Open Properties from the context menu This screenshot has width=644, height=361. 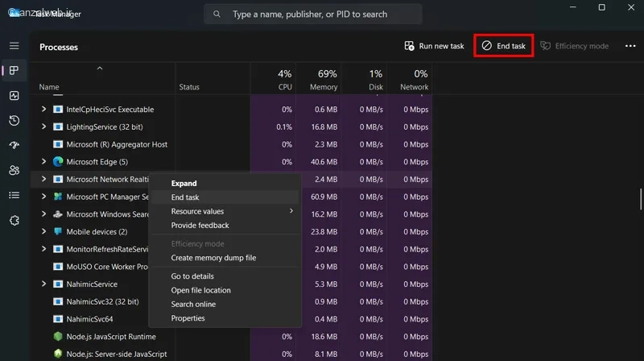pyautogui.click(x=225, y=318)
